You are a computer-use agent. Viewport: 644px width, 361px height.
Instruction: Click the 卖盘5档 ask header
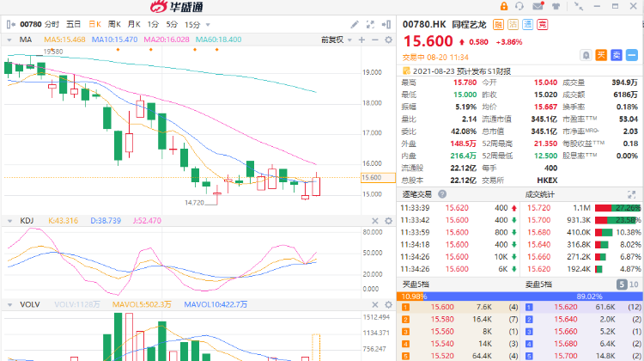[x=538, y=285]
